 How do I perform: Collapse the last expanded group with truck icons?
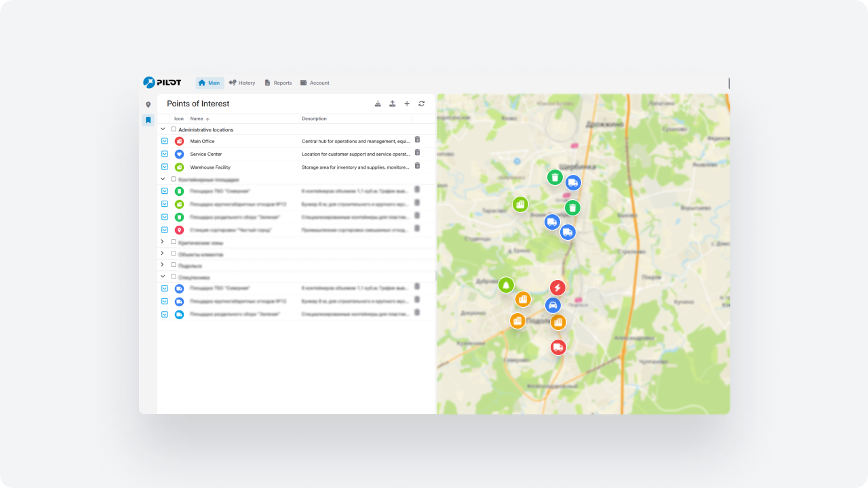(x=163, y=277)
